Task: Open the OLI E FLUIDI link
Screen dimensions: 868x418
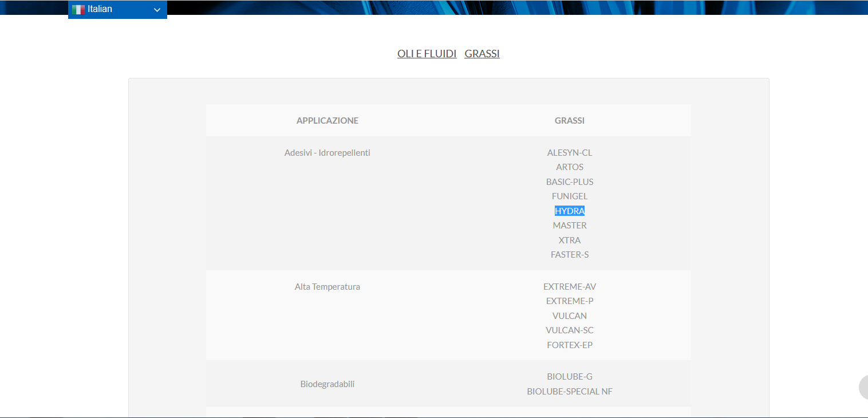Action: pos(427,53)
